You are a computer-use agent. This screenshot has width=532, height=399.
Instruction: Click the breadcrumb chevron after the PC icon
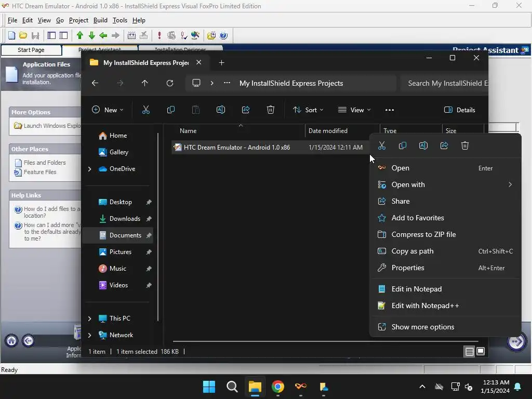pos(212,83)
